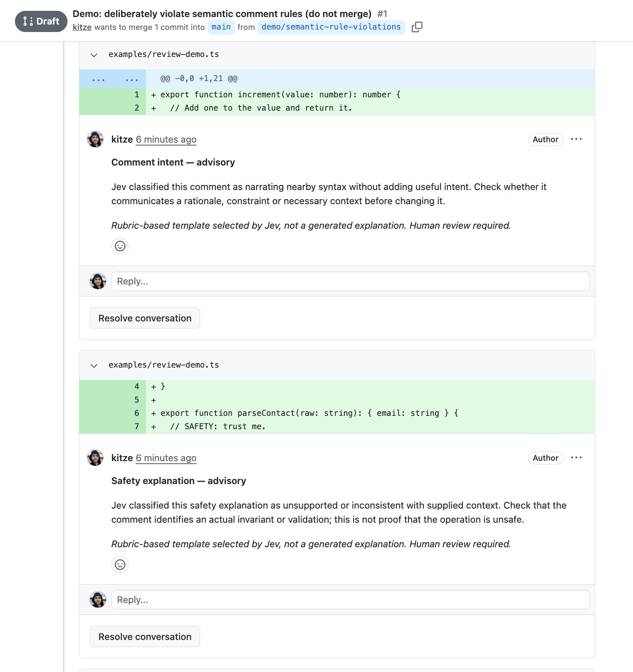633x672 pixels.
Task: Expand hidden lines above the diff hunk
Action: [x=113, y=79]
